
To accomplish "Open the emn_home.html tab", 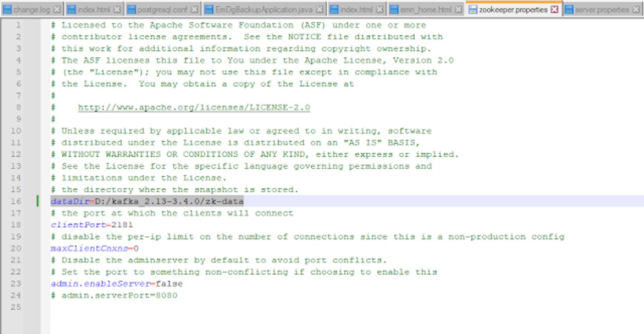I will click(x=426, y=10).
